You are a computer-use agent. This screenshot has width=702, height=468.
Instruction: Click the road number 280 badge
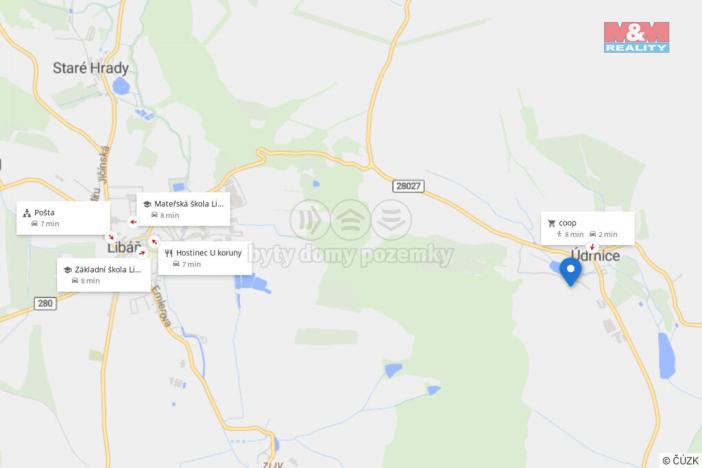[x=45, y=304]
